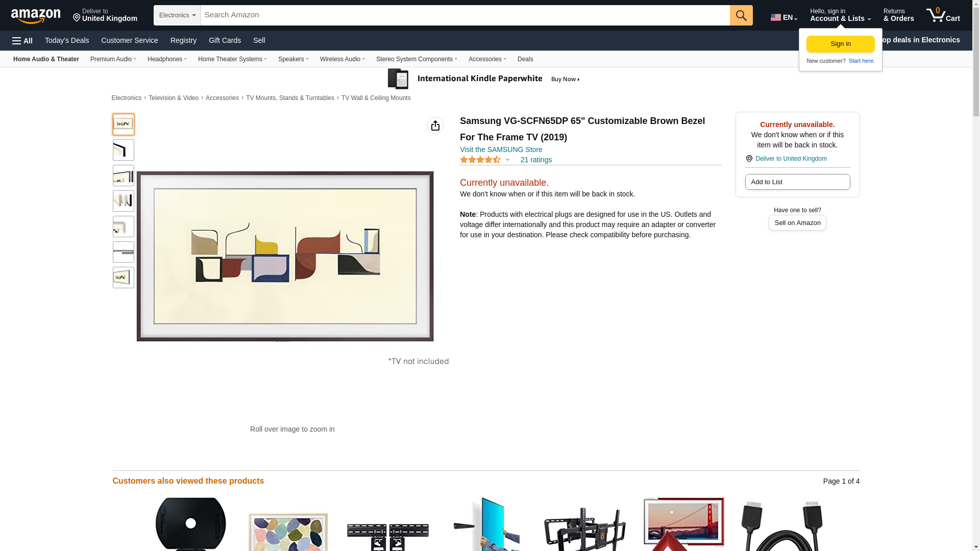This screenshot has width=980, height=551.
Task: Click the share icon on product image
Action: (x=435, y=126)
